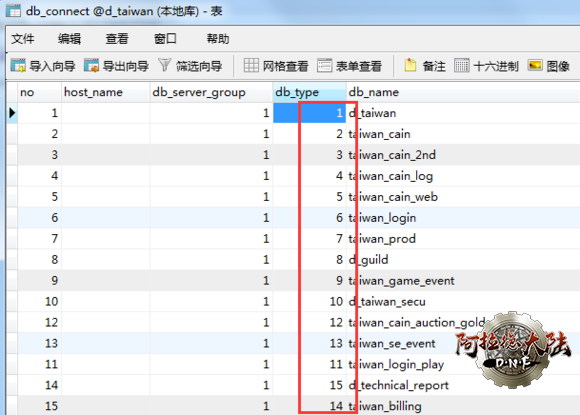Image resolution: width=580 pixels, height=415 pixels.
Task: Switch to Form View (表单查看) icon
Action: tap(324, 65)
